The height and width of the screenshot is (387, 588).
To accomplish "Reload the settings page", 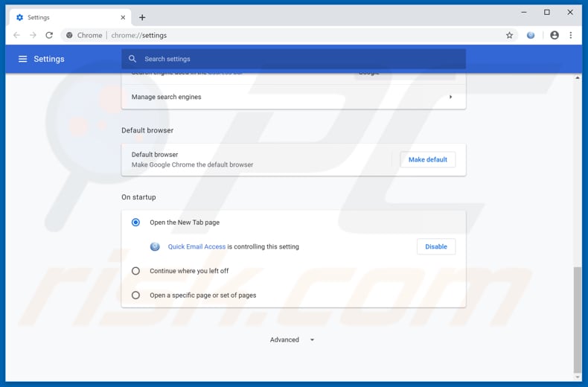I will tap(49, 35).
